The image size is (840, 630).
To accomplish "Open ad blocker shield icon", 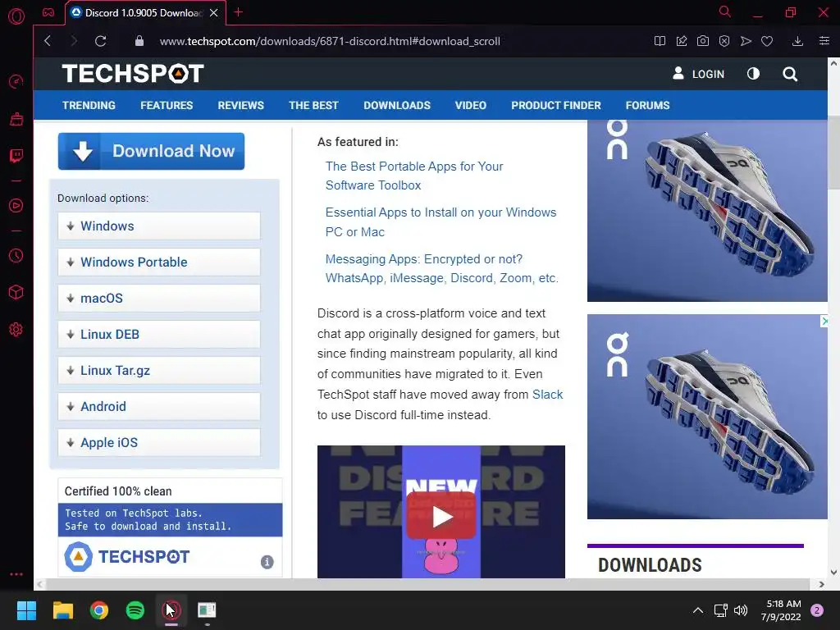I will pyautogui.click(x=724, y=41).
